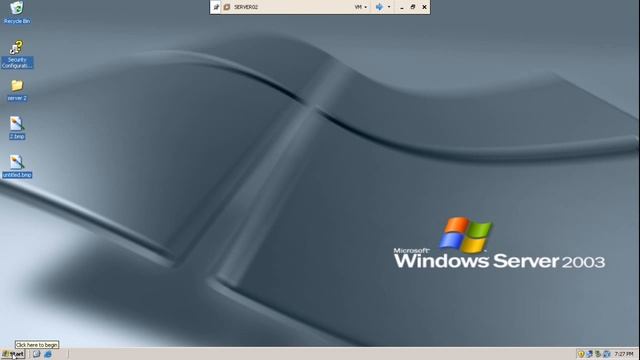Viewport: 640px width, 360px height.
Task: Click the network connection tray icon
Action: (589, 354)
